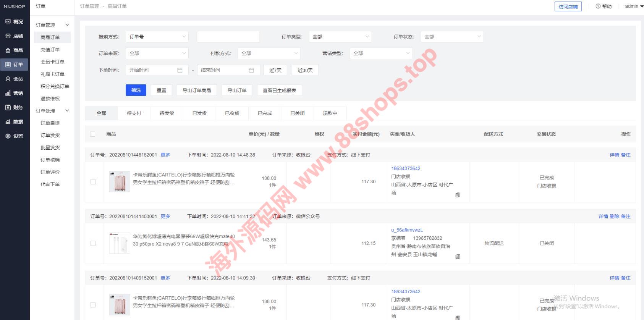This screenshot has width=644, height=320.
Task: Click the copy address icon in first order
Action: (458, 195)
